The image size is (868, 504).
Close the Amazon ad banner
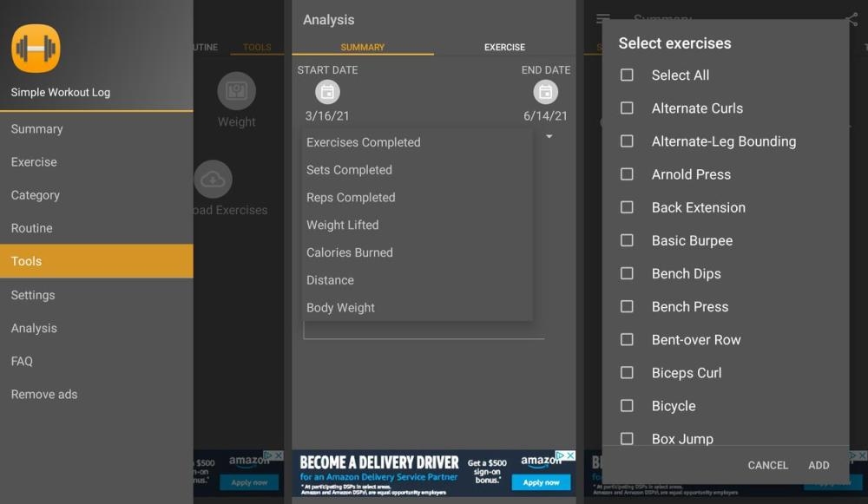tap(570, 455)
